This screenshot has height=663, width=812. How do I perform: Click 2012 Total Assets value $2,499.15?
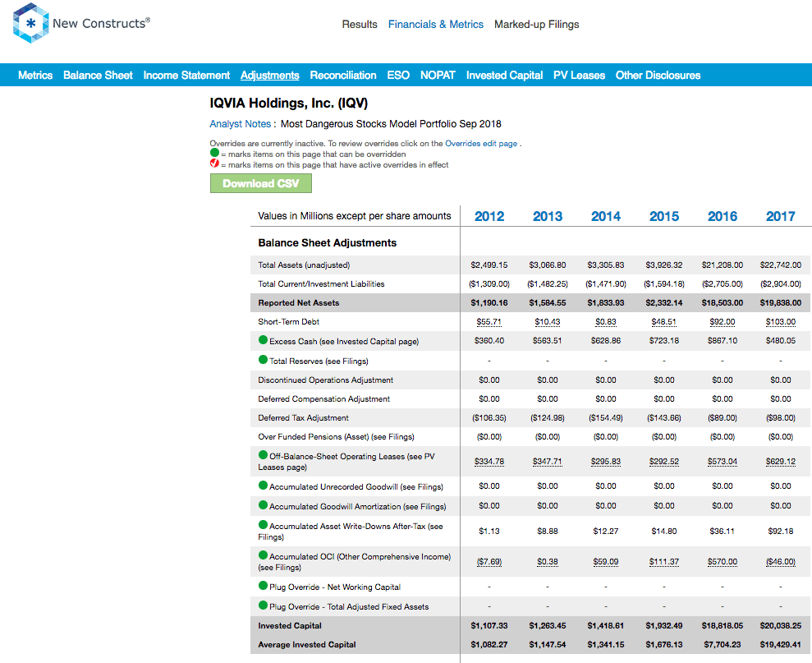tap(489, 265)
